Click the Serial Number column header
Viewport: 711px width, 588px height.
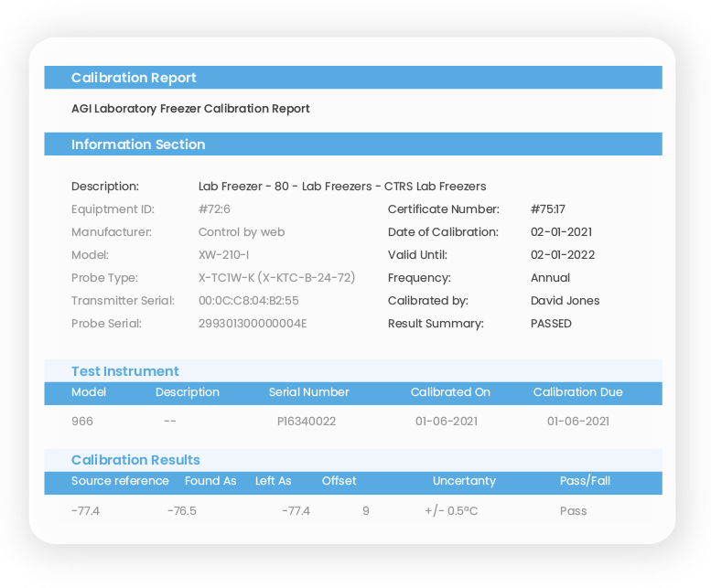click(308, 392)
